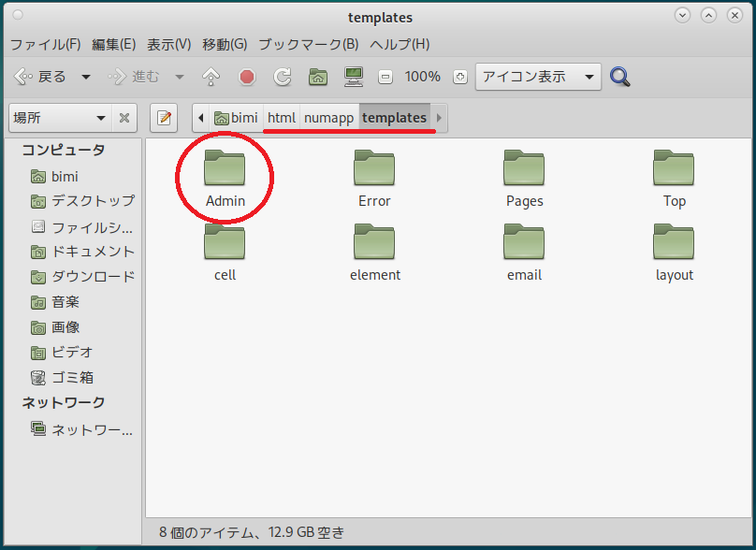Open the computer icon in toolbar
Screen dimensions: 756x550
354,77
